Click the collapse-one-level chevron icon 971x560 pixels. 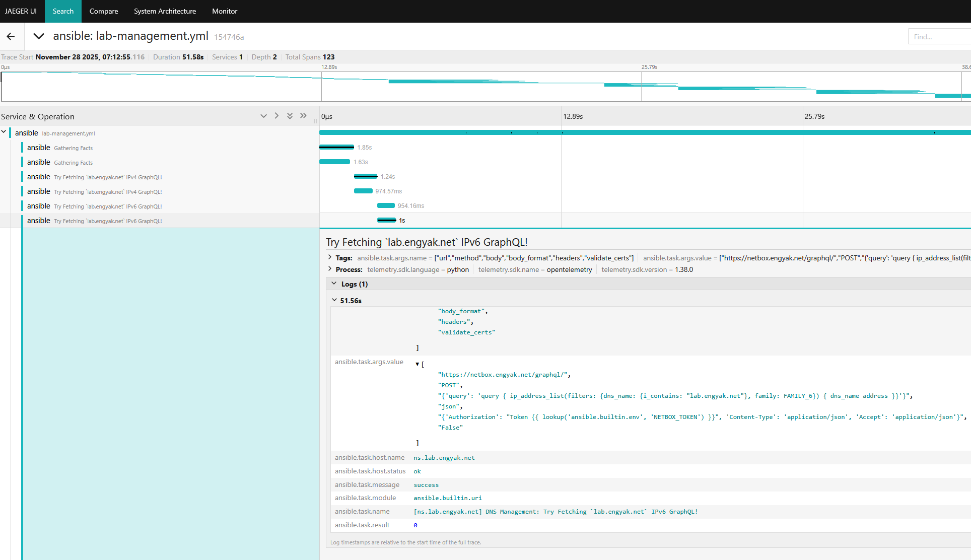tap(263, 116)
